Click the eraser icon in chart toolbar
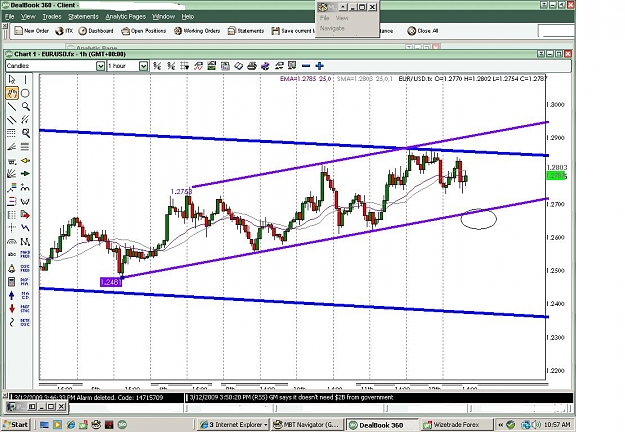Screen dimensions: 625x432 point(238,66)
